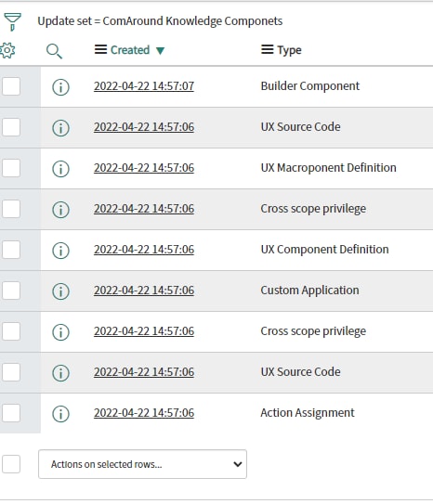
Task: Open Created column options menu icon
Action: click(100, 49)
